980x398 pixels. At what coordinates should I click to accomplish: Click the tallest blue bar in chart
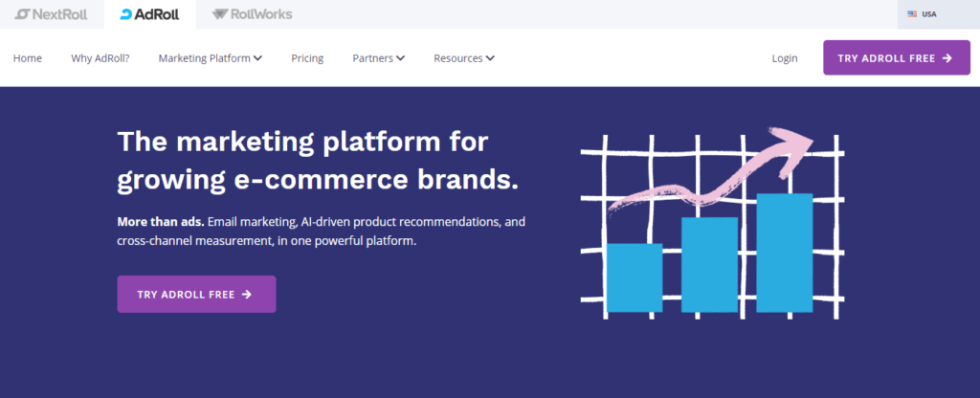point(785,253)
